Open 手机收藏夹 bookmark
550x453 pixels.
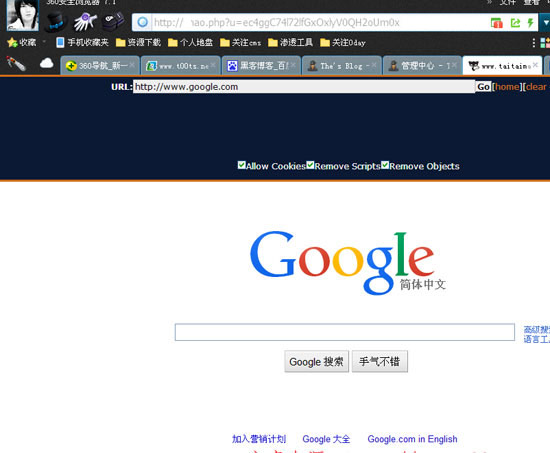[x=82, y=42]
